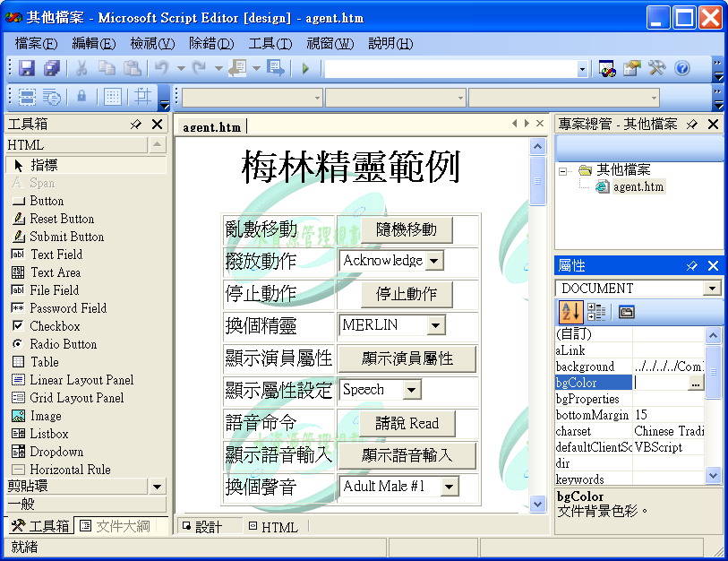
Task: Select agent.htm in the project tree
Action: point(638,186)
